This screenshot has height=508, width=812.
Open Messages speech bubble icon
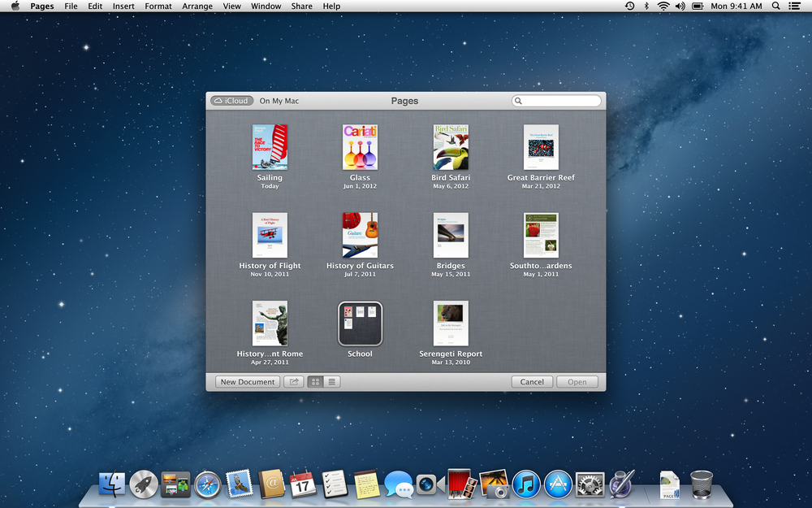pyautogui.click(x=399, y=484)
